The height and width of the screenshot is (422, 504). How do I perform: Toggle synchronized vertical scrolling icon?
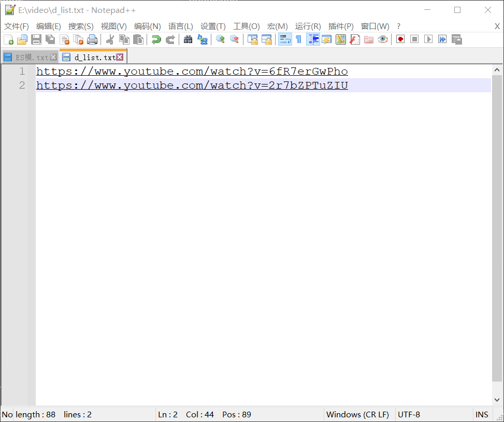click(253, 39)
